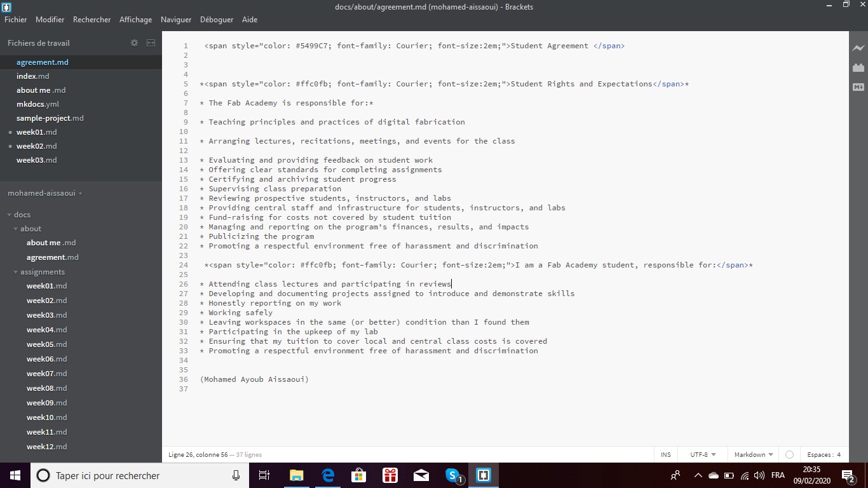This screenshot has width=868, height=488.
Task: Open the Déboguer menu
Action: tap(217, 20)
